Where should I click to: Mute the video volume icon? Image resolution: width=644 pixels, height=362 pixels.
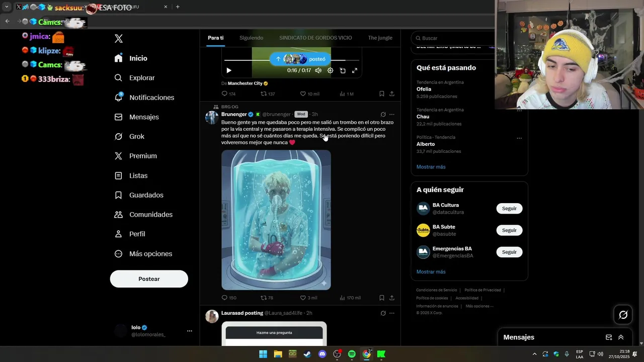coord(318,70)
